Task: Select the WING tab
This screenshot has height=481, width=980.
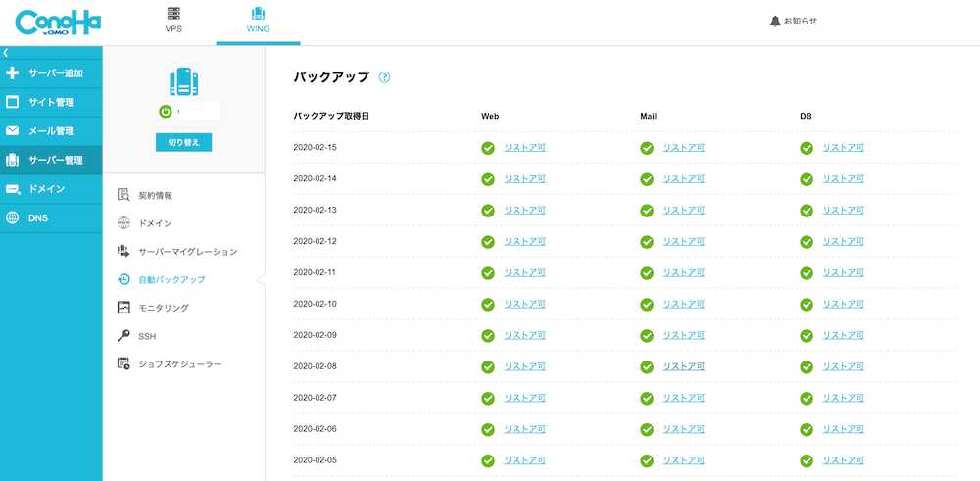Action: pyautogui.click(x=258, y=21)
